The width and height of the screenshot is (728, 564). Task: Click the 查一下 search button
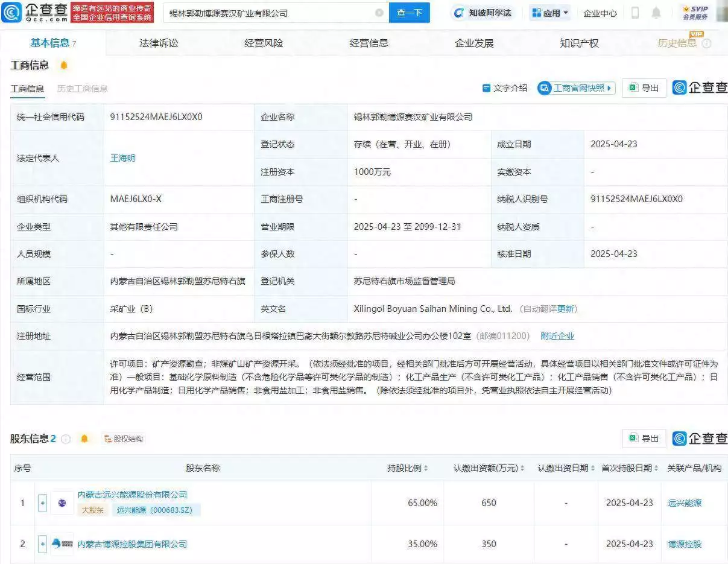click(x=409, y=12)
